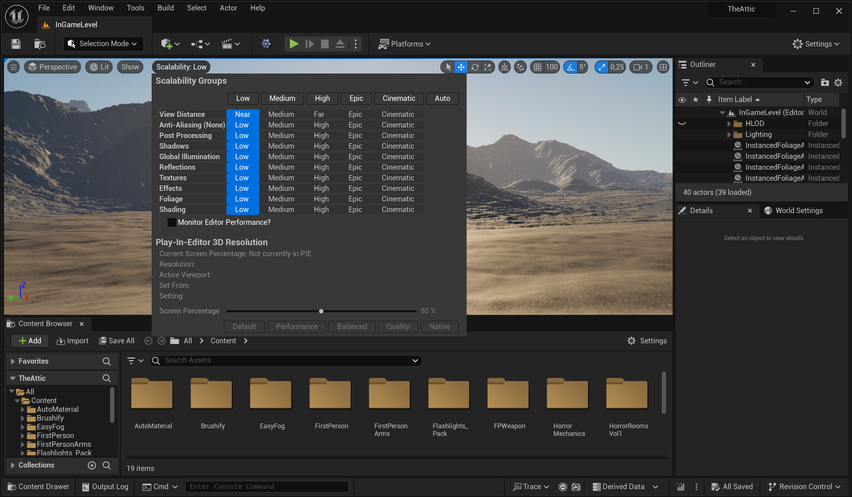Click the Search Assets field
The width and height of the screenshot is (852, 497).
[286, 361]
